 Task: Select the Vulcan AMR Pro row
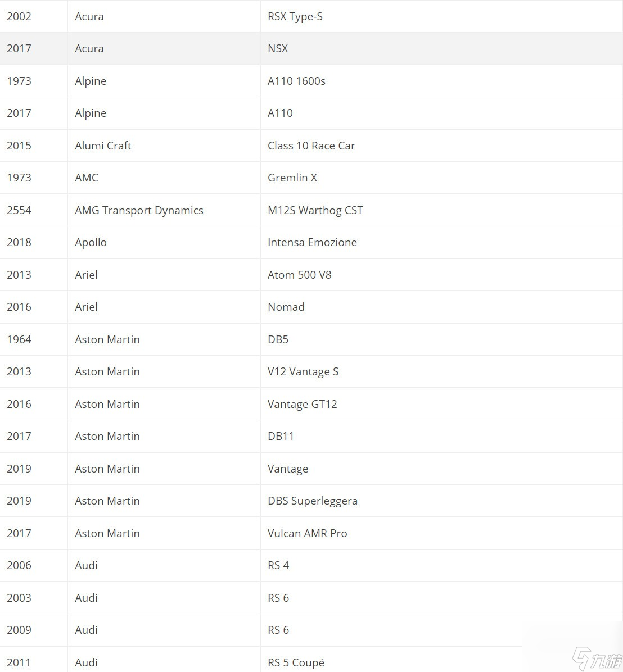(311, 534)
